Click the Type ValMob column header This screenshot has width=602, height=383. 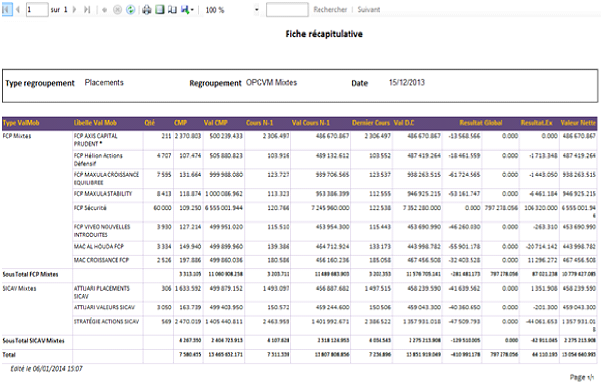point(21,123)
